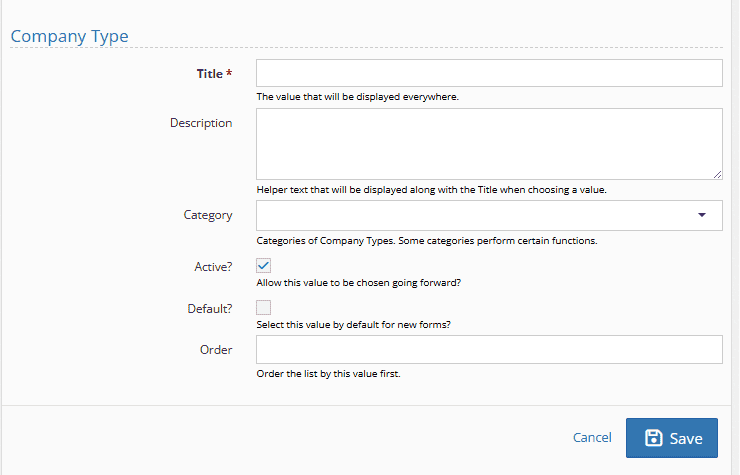
Task: Focus the Title input field
Action: 489,74
